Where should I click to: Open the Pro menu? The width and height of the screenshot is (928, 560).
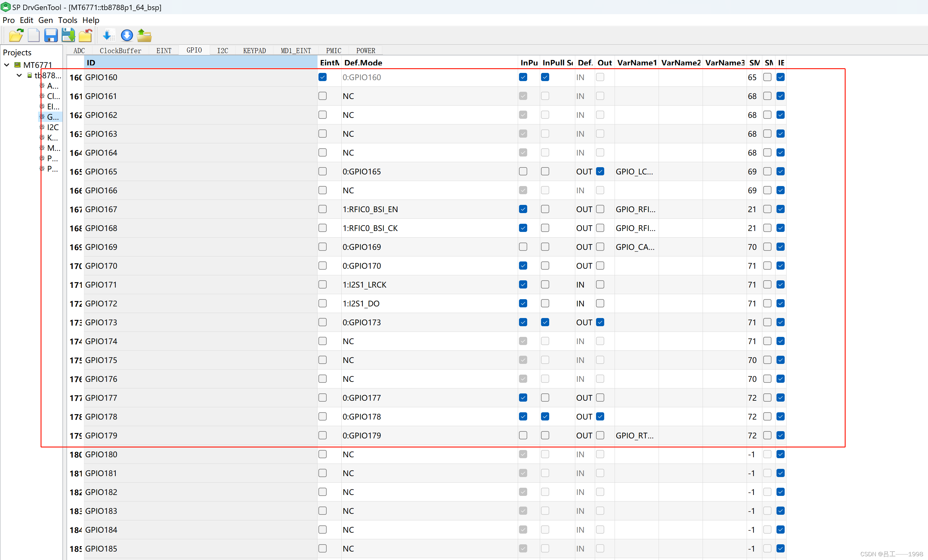click(9, 20)
